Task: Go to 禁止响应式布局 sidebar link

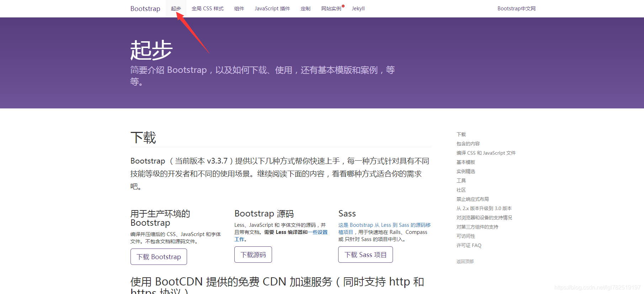Action: [473, 199]
